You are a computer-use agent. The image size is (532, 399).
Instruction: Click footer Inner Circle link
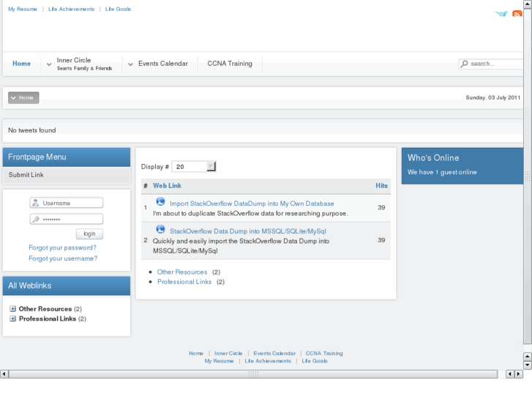228,354
